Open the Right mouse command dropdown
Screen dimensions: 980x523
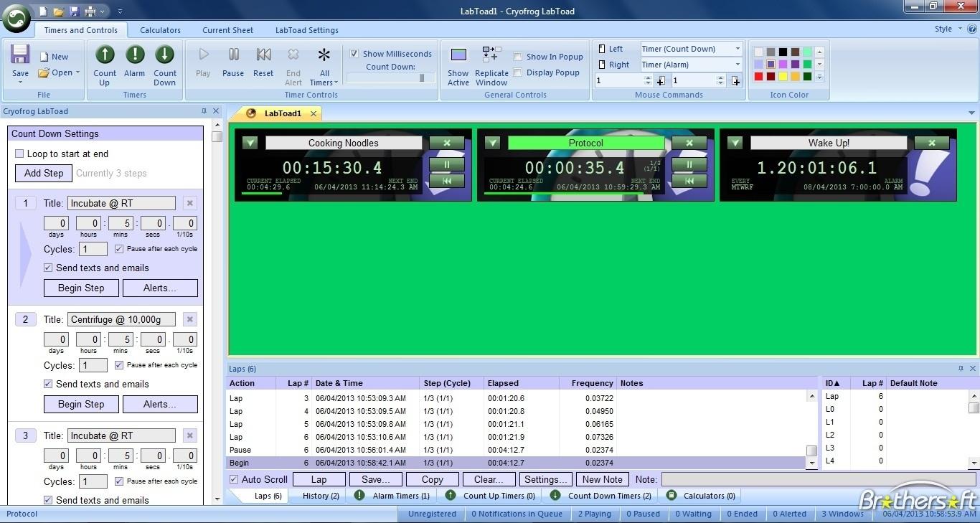coord(738,65)
